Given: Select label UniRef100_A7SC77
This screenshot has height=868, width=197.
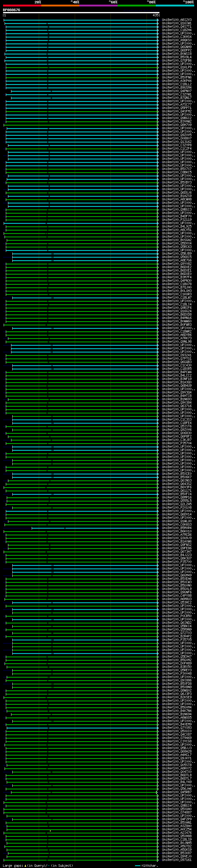Looking at the screenshot, I should 177,104.
